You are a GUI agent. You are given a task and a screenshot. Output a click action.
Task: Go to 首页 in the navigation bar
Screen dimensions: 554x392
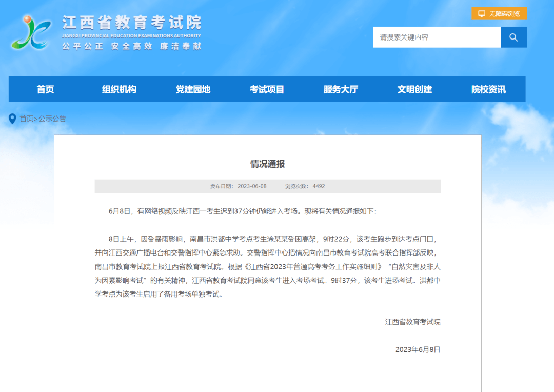[45, 89]
